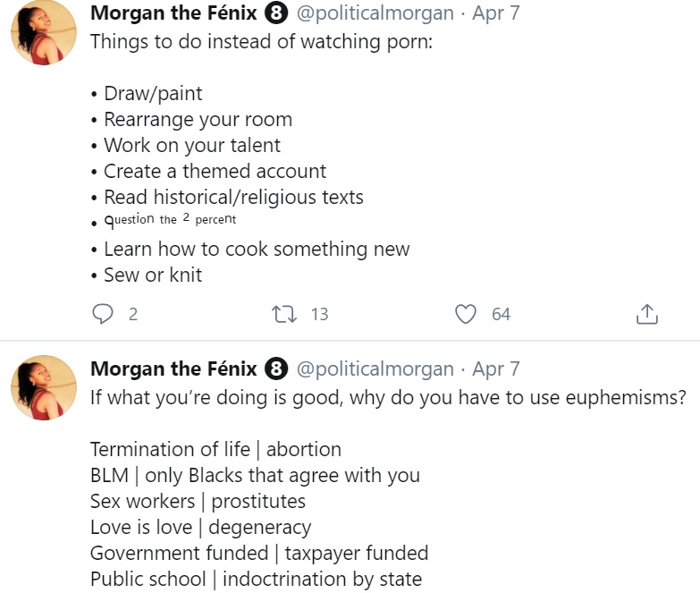Image resolution: width=700 pixels, height=593 pixels.
Task: Open Morgan the Fénix name on first tweet
Action: click(173, 13)
